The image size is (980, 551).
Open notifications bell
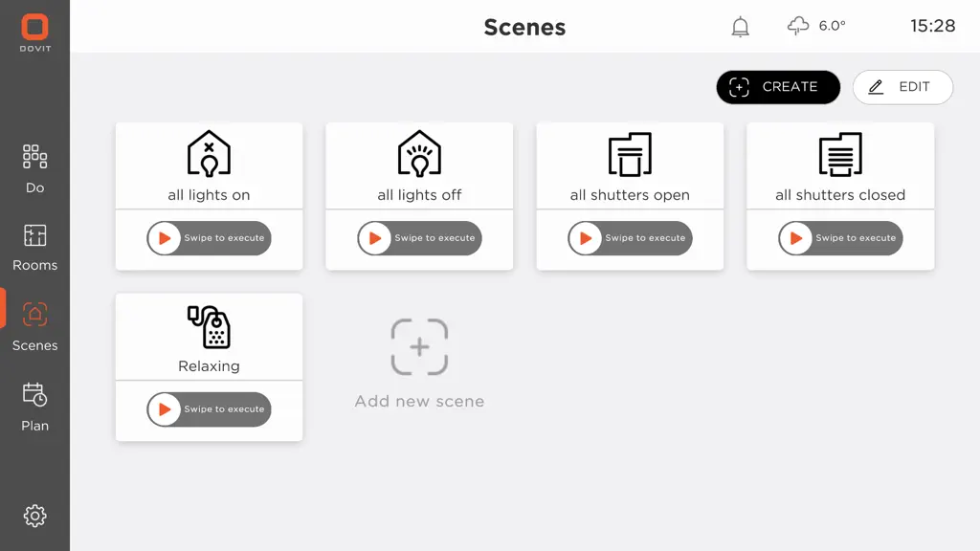(x=740, y=26)
